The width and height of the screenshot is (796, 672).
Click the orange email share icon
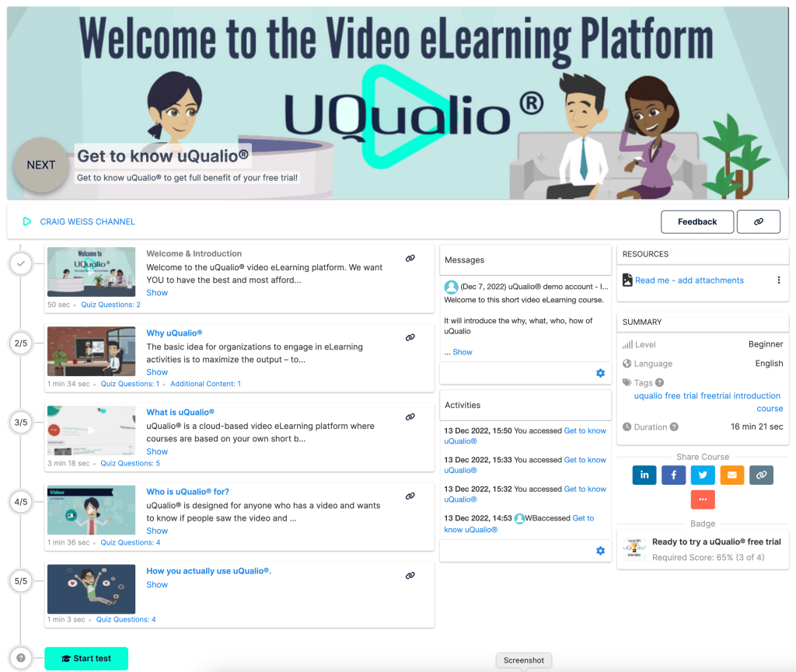(x=731, y=475)
